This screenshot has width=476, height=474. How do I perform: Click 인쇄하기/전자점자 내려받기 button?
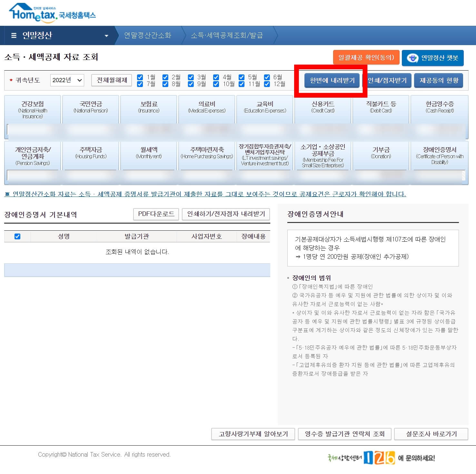pos(226,214)
